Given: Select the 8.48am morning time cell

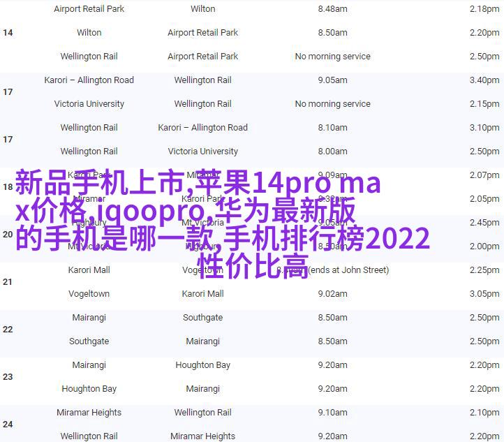Looking at the screenshot, I should click(332, 8).
